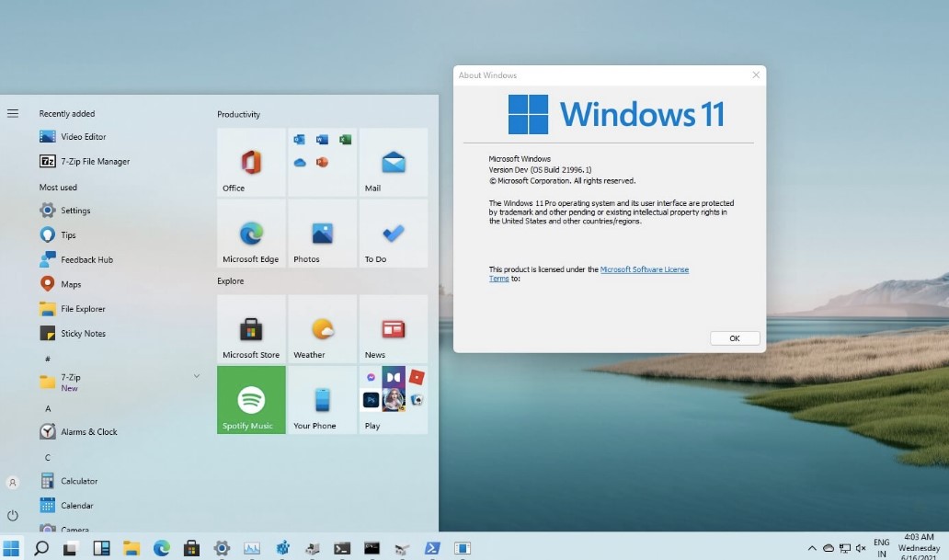Viewport: 949px width, 560px height.
Task: Open the performance monitor taskbar icon
Action: tap(252, 548)
